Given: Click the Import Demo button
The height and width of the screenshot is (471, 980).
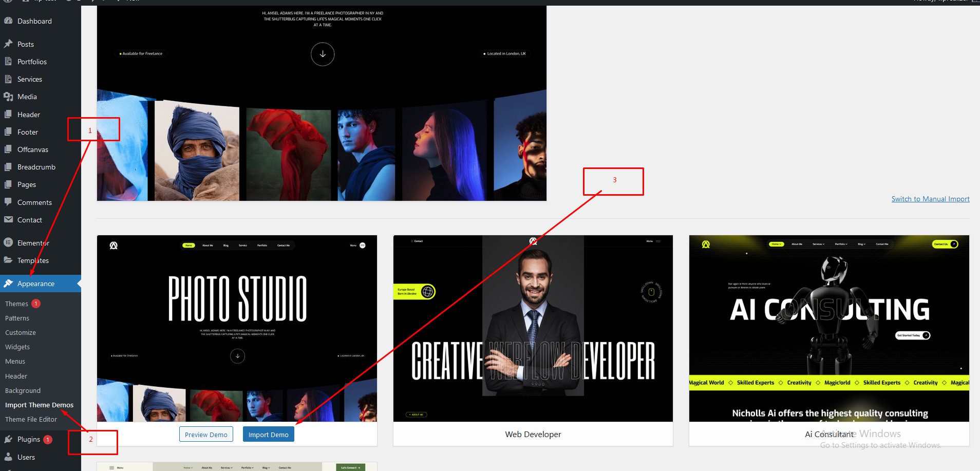Looking at the screenshot, I should coord(268,434).
